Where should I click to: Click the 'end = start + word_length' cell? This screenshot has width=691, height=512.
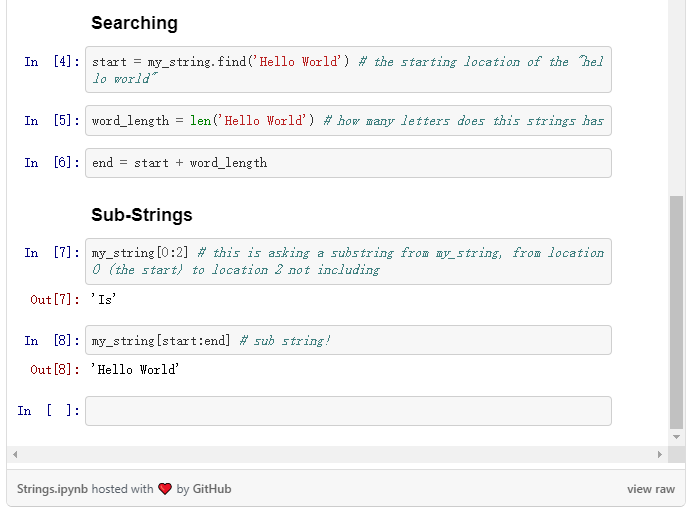(348, 163)
